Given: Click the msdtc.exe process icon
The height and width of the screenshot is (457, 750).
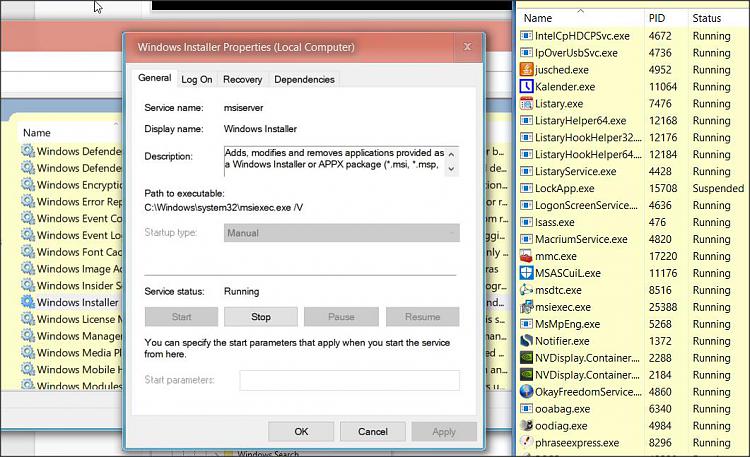Looking at the screenshot, I should [x=526, y=290].
